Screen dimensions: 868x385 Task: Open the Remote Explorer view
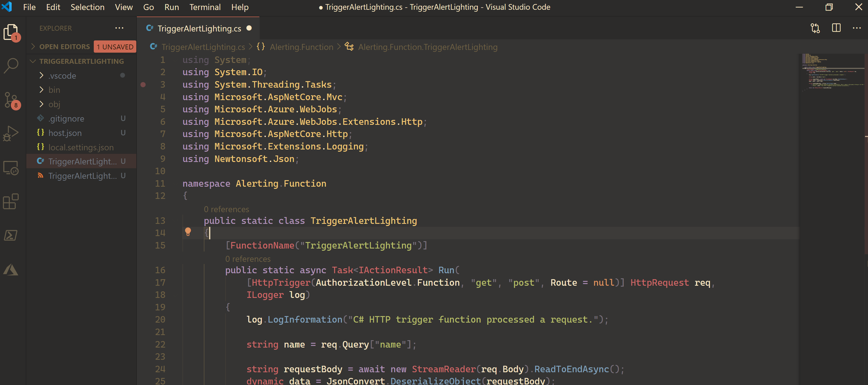tap(11, 168)
